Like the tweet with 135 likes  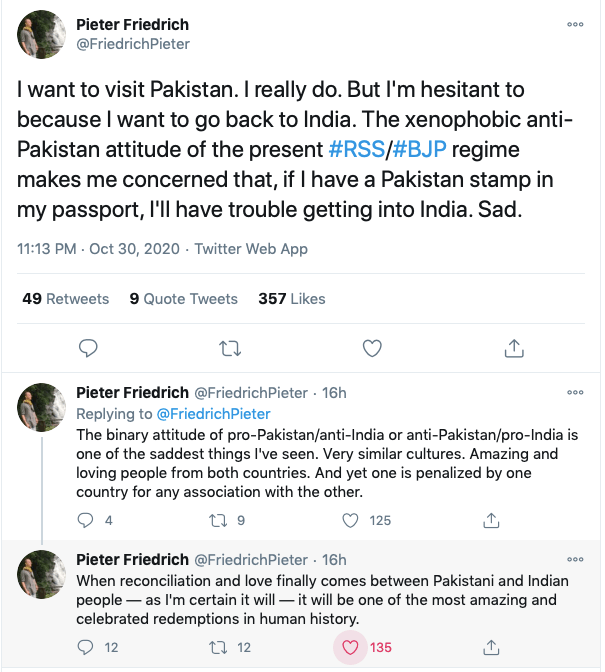point(351,647)
